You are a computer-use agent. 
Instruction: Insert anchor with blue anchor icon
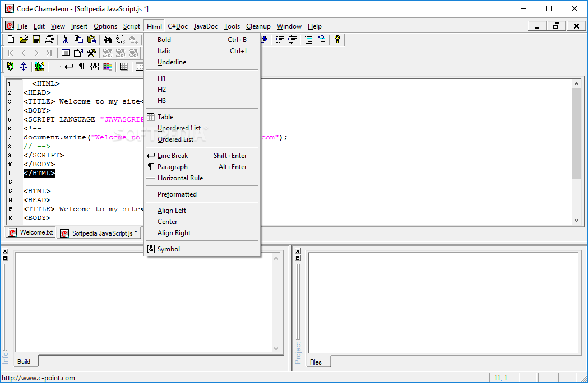pos(23,66)
